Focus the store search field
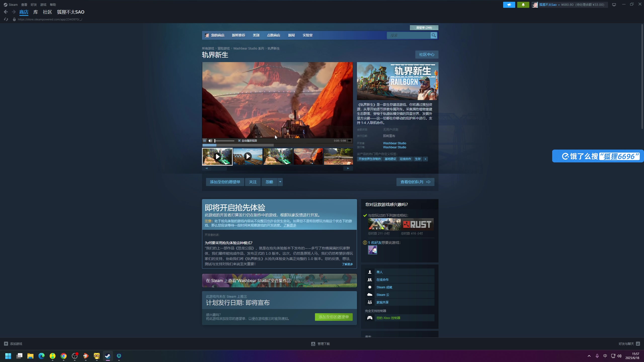This screenshot has height=362, width=644. point(409,35)
